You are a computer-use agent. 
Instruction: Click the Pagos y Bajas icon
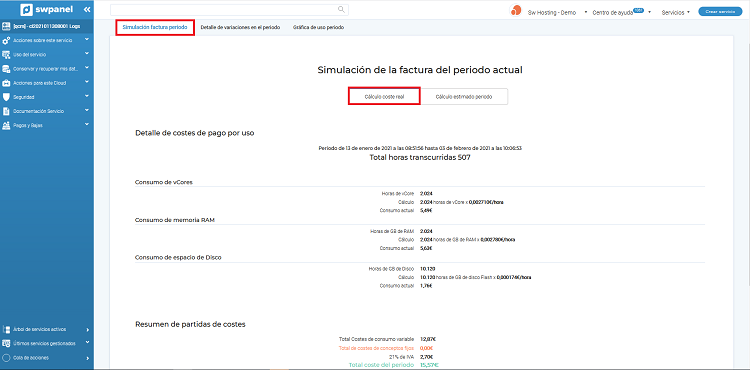pos(6,125)
